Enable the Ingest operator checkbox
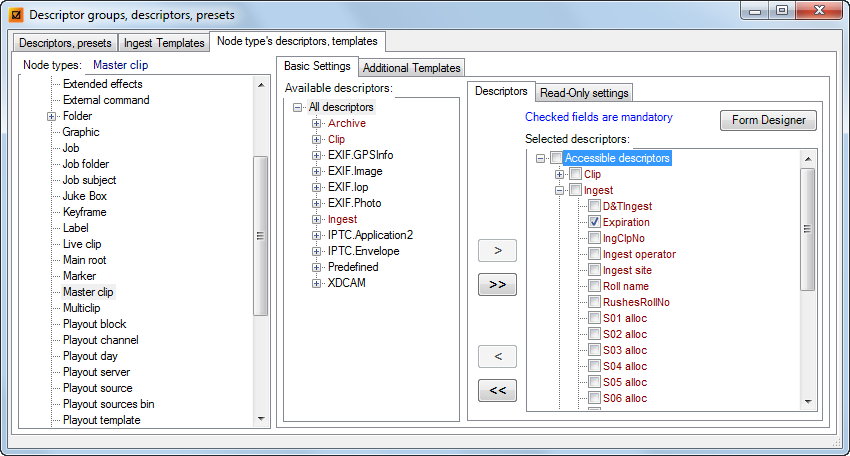 click(x=595, y=254)
